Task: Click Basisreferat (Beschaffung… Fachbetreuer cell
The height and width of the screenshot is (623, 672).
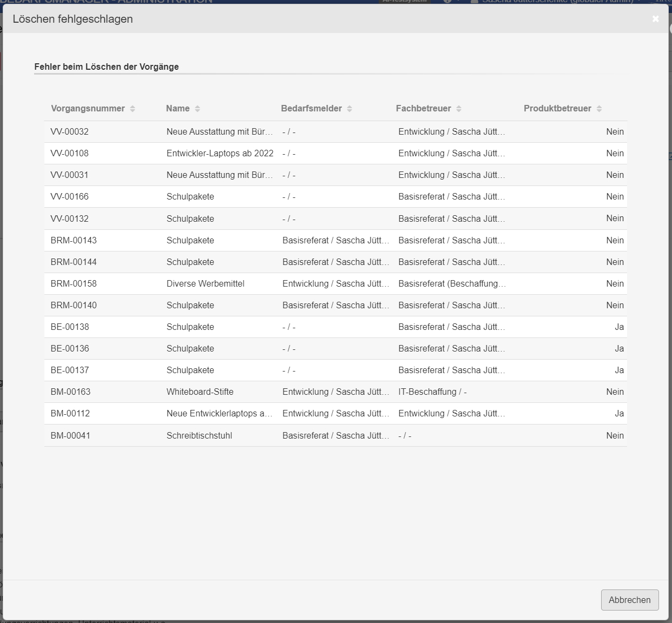Action: point(452,284)
